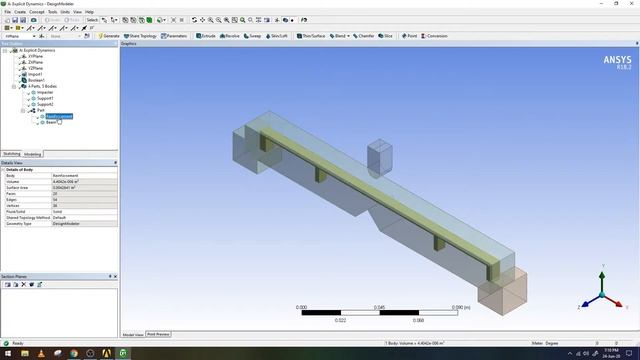The height and width of the screenshot is (360, 640).
Task: Click the Save project icon
Action: [15, 20]
